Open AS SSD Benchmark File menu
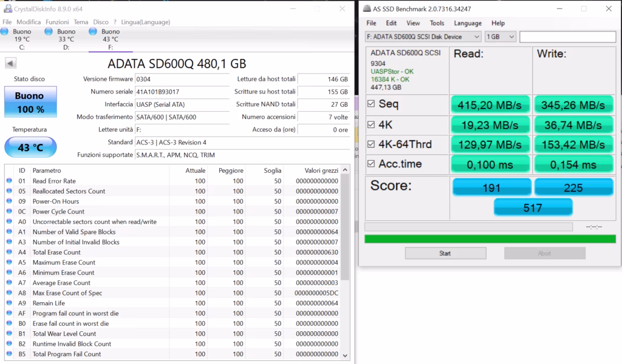Screen dimensions: 622x364 pyautogui.click(x=371, y=24)
